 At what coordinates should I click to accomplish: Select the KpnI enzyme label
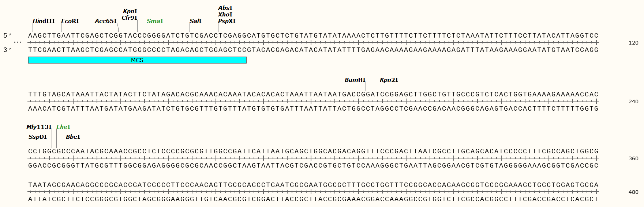(130, 11)
